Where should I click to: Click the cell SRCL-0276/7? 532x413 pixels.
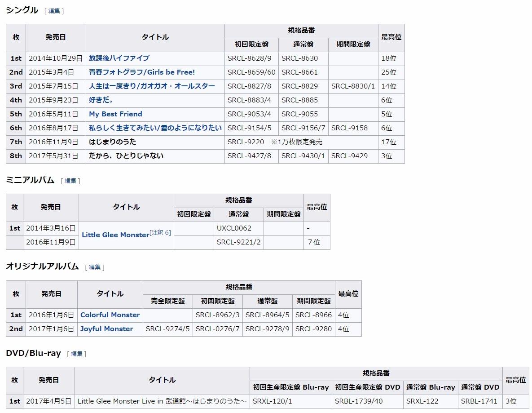[x=217, y=329]
